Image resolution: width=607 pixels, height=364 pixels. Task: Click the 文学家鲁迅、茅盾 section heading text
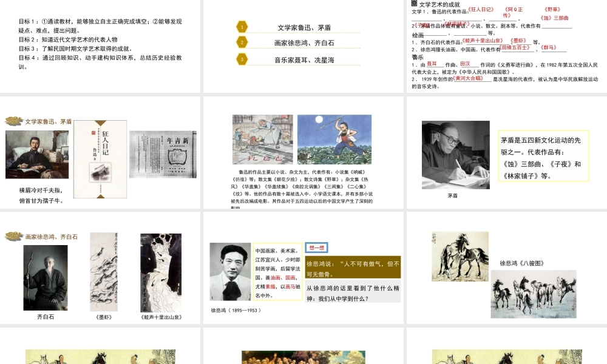click(49, 121)
